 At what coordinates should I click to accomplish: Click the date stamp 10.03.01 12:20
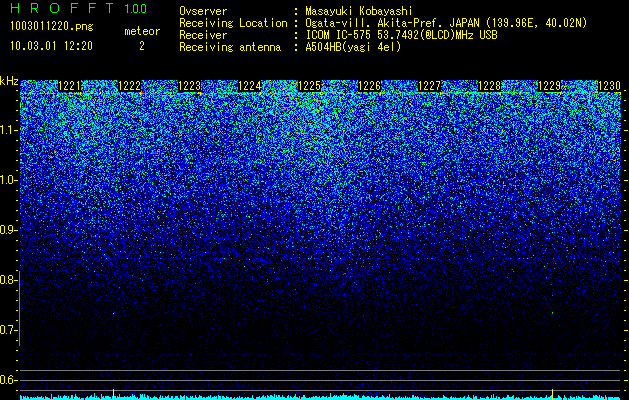[x=51, y=46]
